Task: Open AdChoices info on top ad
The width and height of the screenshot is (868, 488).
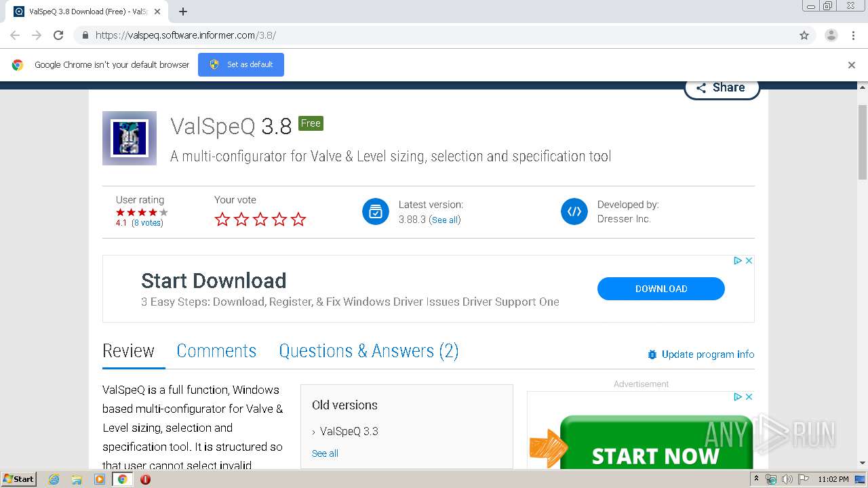Action: point(738,261)
